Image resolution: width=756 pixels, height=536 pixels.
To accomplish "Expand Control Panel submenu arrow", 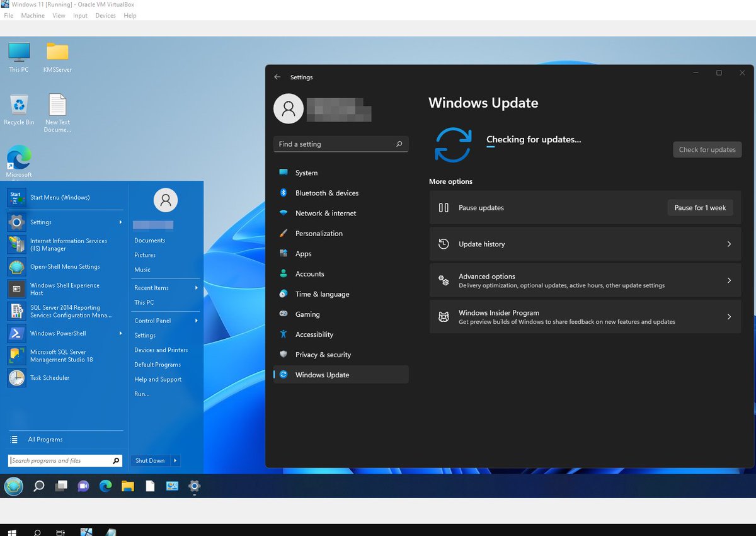I will click(196, 321).
